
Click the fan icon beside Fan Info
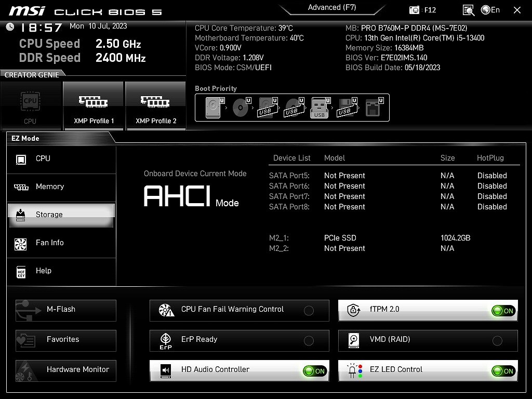coord(21,244)
